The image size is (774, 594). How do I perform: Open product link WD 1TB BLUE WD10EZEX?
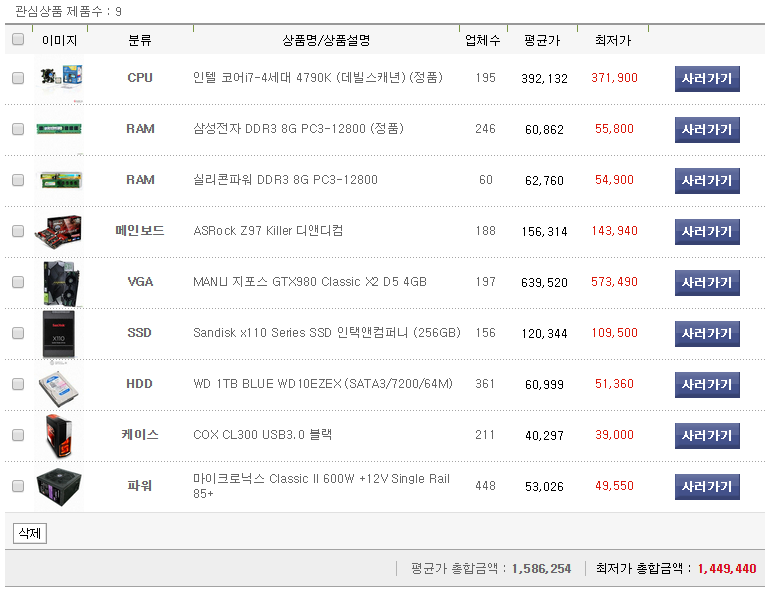click(323, 384)
